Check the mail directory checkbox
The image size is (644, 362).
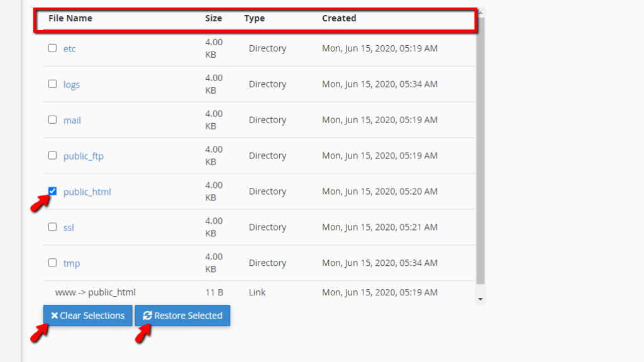[x=52, y=119]
